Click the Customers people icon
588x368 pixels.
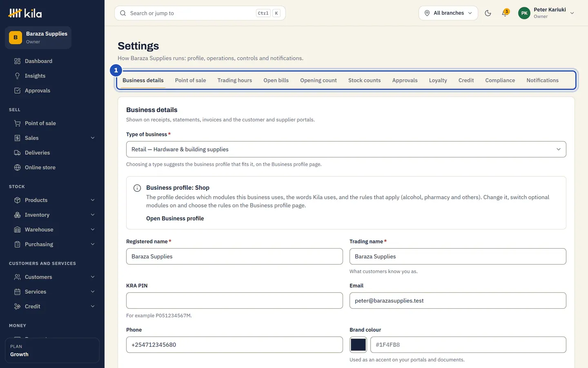(x=17, y=277)
